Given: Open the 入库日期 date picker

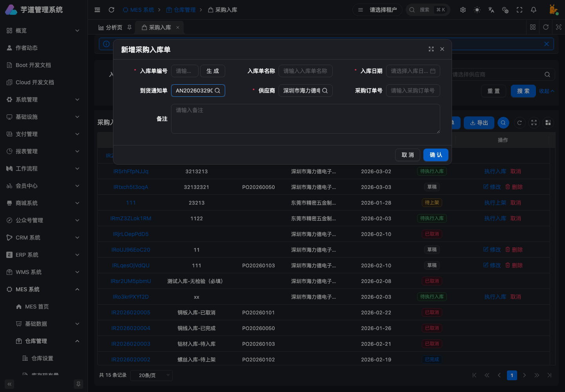Looking at the screenshot, I should click(413, 71).
